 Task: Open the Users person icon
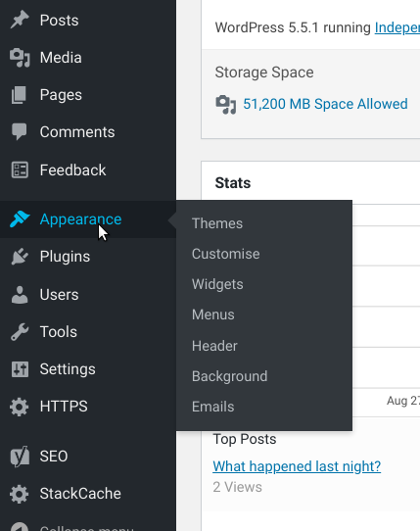click(x=20, y=295)
